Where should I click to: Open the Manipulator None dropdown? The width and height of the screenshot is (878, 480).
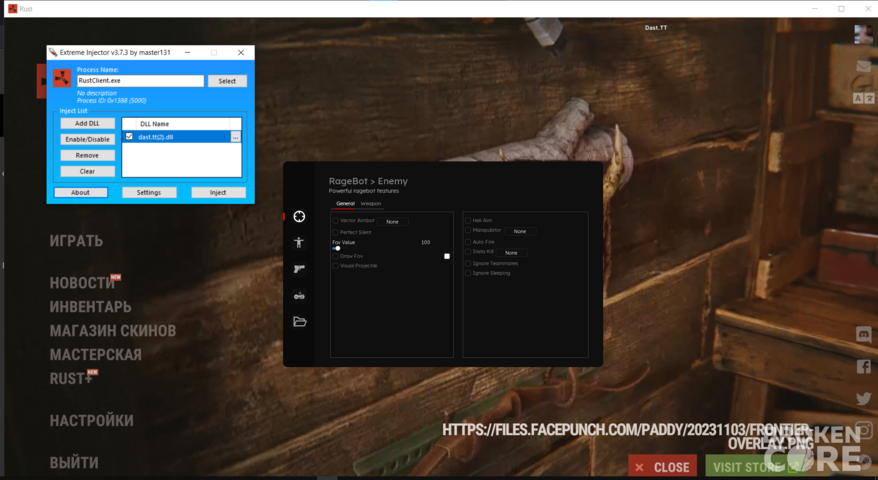(520, 231)
